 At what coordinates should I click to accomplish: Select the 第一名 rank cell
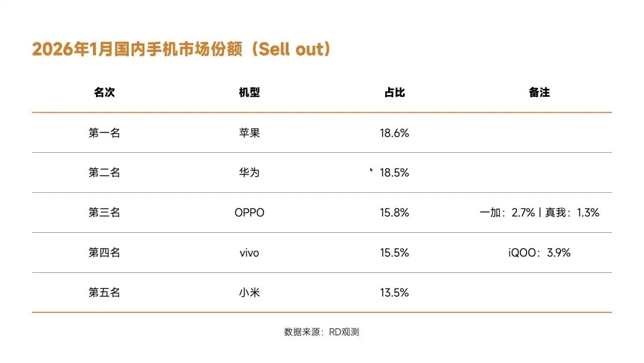[x=104, y=133]
